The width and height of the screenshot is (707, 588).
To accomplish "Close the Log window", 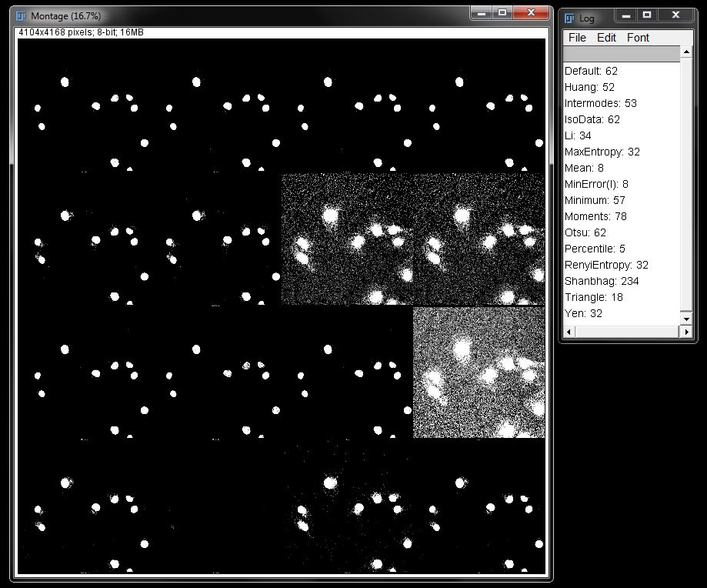I will 675,15.
